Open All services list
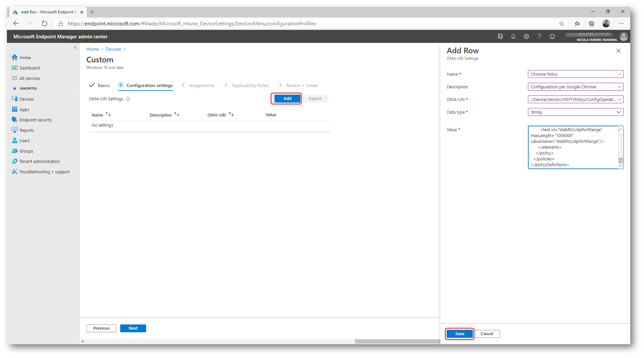This screenshot has height=358, width=644. click(x=26, y=78)
